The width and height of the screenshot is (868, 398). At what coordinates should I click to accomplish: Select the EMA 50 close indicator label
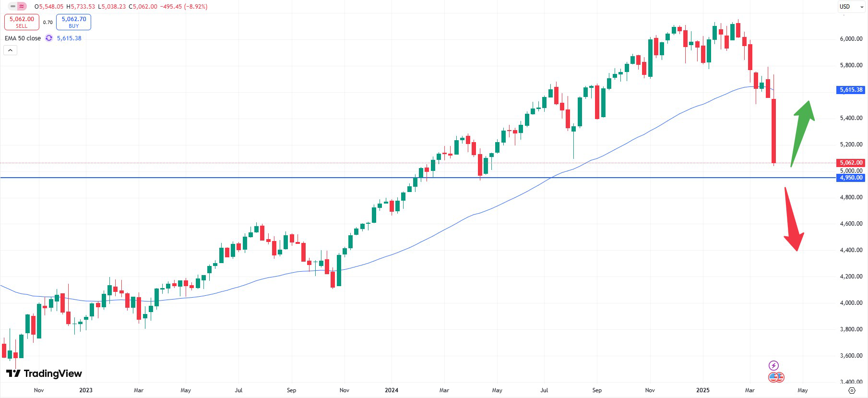[x=23, y=38]
